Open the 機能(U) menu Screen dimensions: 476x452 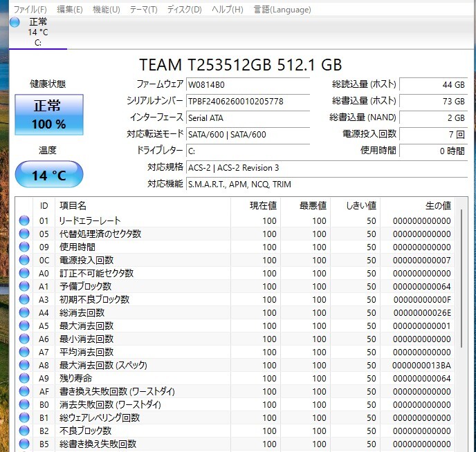106,10
